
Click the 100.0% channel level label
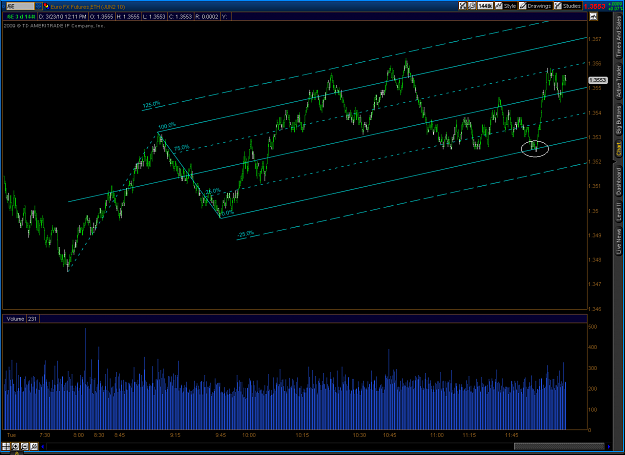[167, 126]
